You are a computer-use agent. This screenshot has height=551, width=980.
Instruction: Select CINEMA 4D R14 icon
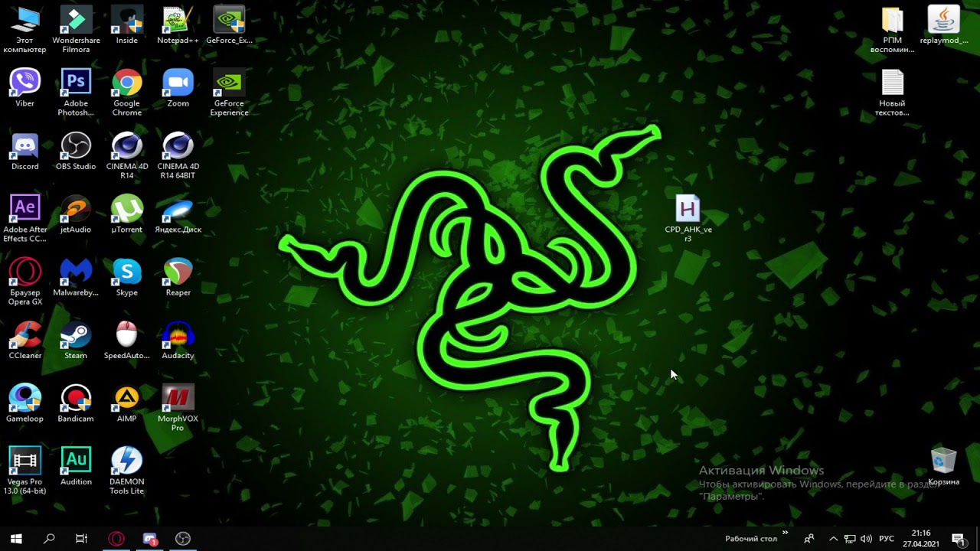126,156
